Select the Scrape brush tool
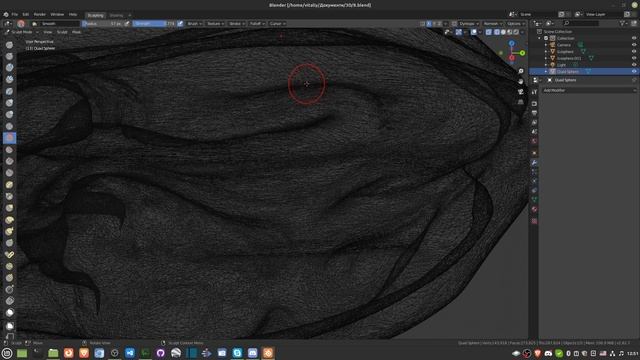Image resolution: width=640 pixels, height=360 pixels. click(x=9, y=173)
